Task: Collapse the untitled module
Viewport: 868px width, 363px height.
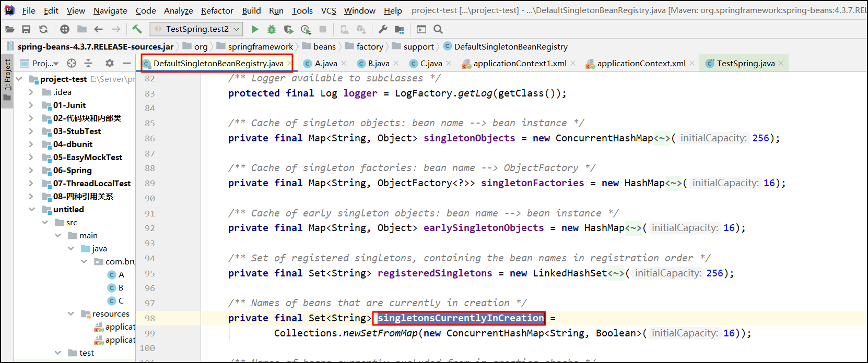Action: point(31,209)
